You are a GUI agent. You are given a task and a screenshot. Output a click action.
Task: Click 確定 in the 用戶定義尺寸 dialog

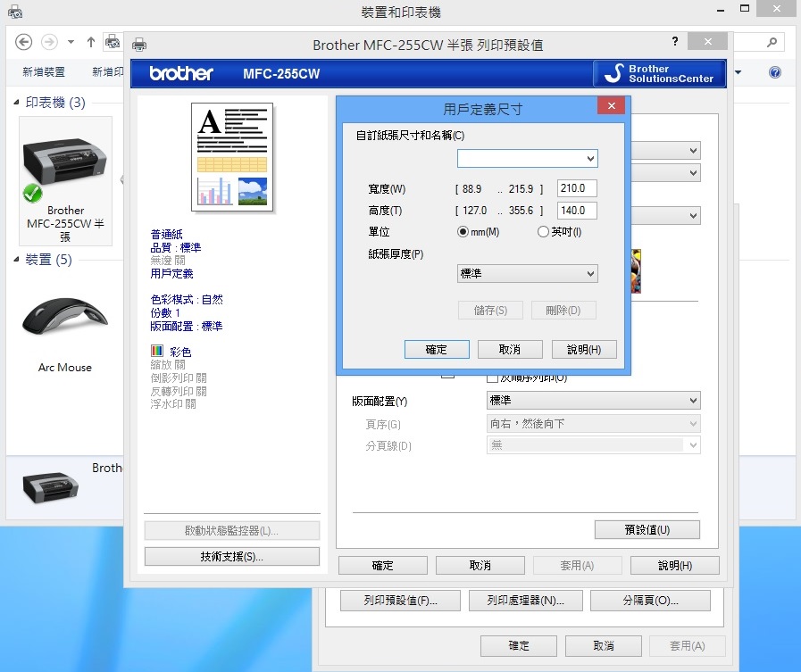tap(437, 350)
